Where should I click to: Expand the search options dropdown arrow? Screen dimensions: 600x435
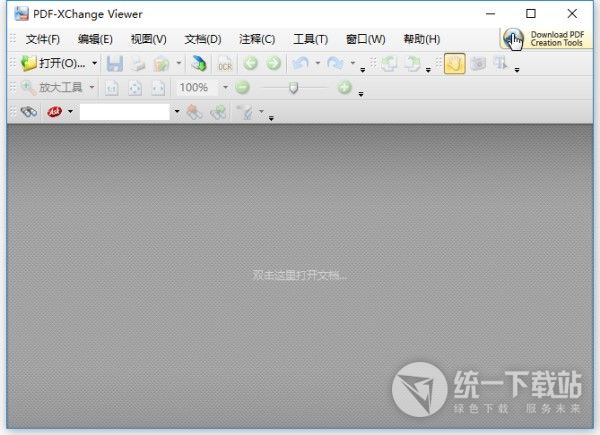tap(261, 111)
